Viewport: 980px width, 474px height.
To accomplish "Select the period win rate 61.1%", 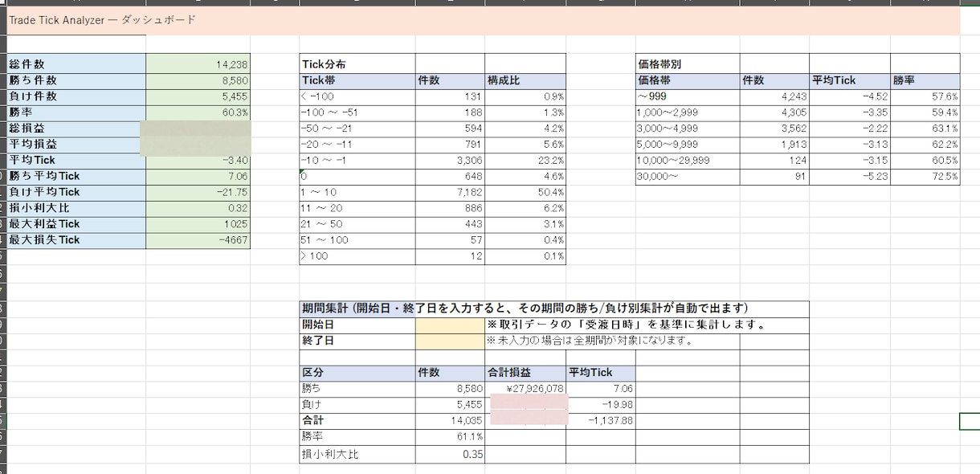I will click(x=450, y=437).
